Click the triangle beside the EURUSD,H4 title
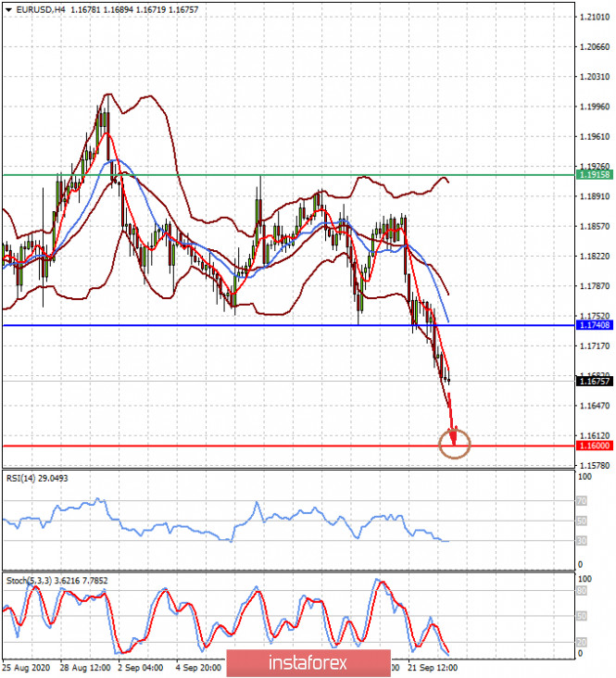This screenshot has height=678, width=616. (x=8, y=9)
